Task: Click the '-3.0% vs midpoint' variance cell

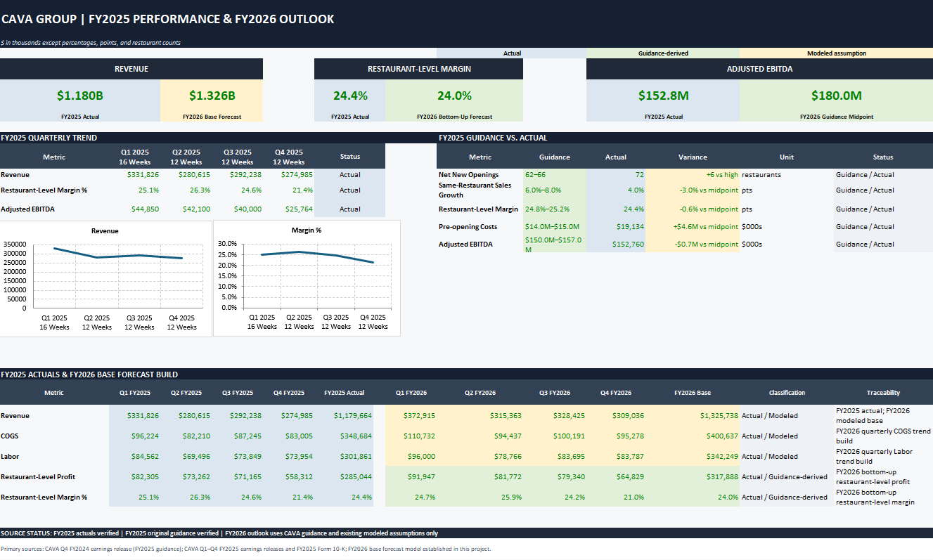Action: coord(693,190)
